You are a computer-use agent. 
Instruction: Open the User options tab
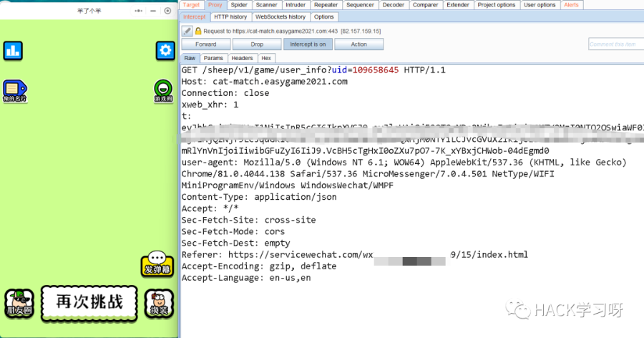click(540, 5)
